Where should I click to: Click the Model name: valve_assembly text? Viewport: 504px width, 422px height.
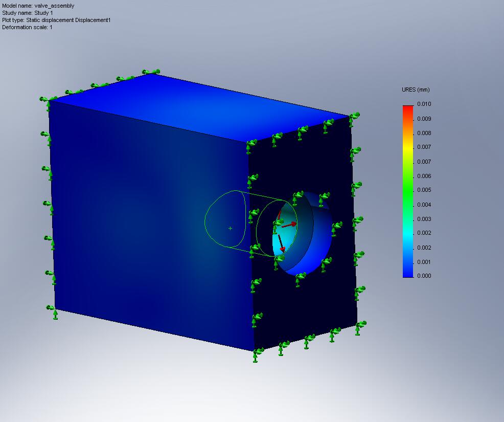[x=38, y=6]
